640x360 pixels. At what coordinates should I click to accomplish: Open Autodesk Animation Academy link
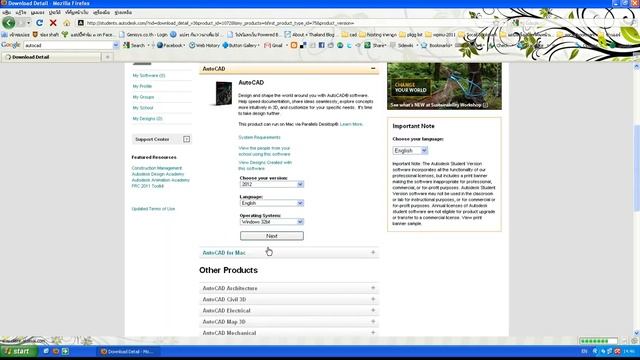(160, 180)
